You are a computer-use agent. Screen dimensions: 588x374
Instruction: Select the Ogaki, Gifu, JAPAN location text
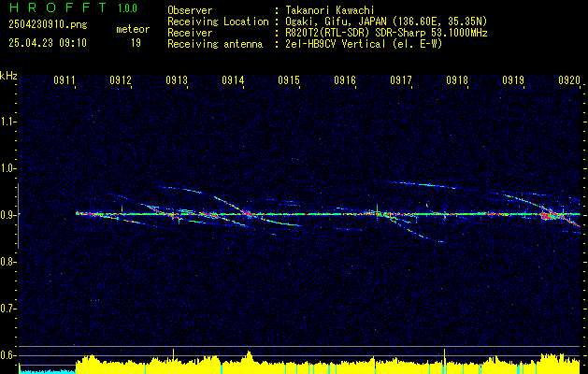386,22
